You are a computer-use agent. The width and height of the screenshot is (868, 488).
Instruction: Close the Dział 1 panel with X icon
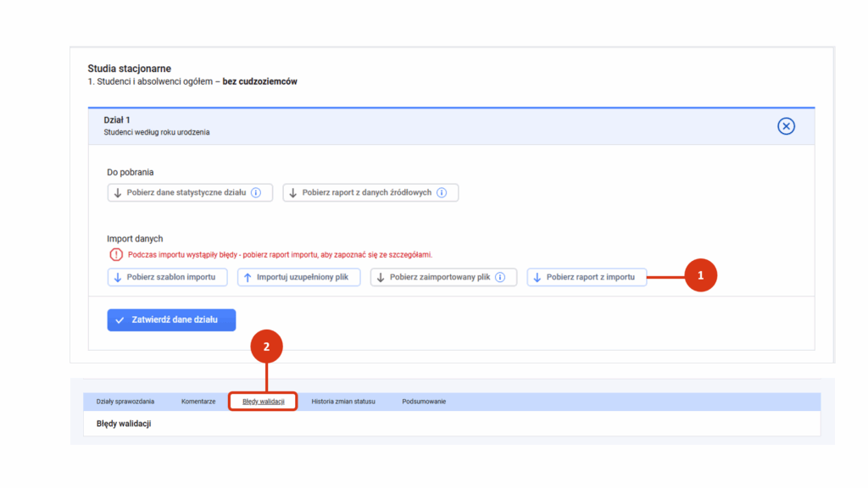click(x=786, y=126)
